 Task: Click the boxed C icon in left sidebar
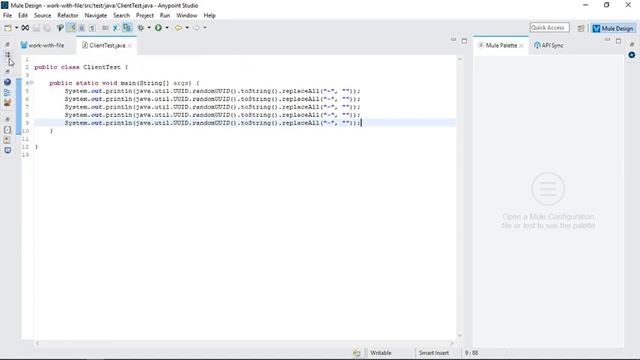[7, 130]
